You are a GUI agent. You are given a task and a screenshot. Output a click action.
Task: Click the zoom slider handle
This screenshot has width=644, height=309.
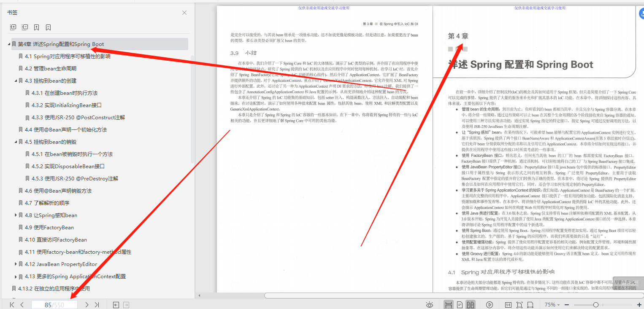(x=596, y=305)
